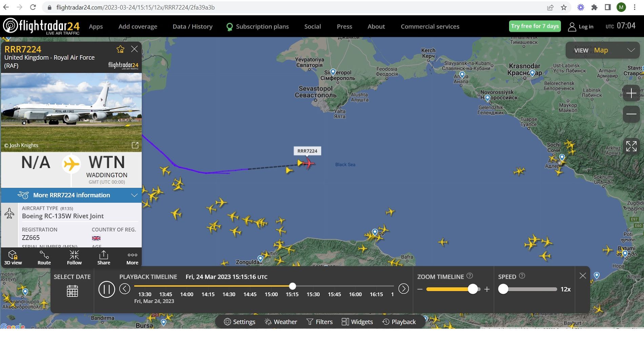
Task: Open Subscription plans page
Action: click(x=262, y=26)
